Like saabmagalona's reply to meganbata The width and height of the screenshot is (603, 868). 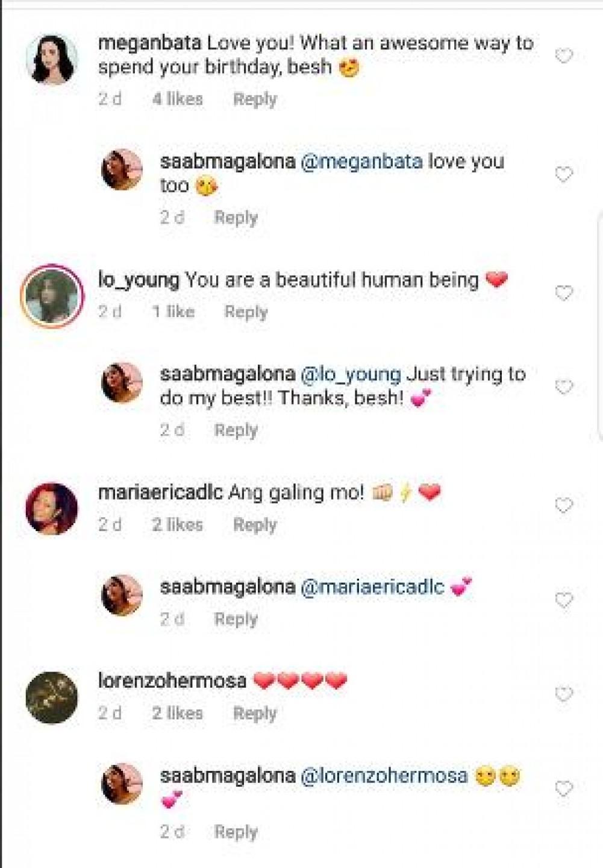click(563, 175)
